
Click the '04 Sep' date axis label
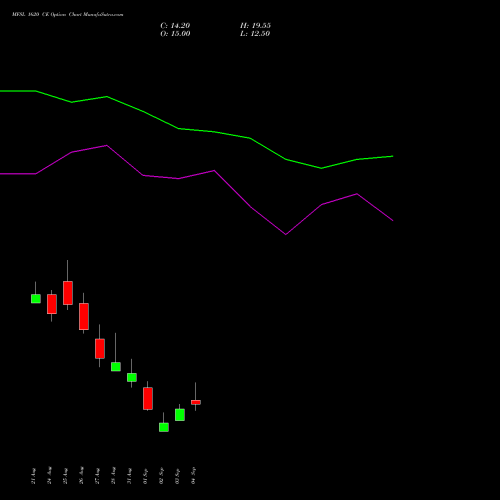[x=193, y=476]
